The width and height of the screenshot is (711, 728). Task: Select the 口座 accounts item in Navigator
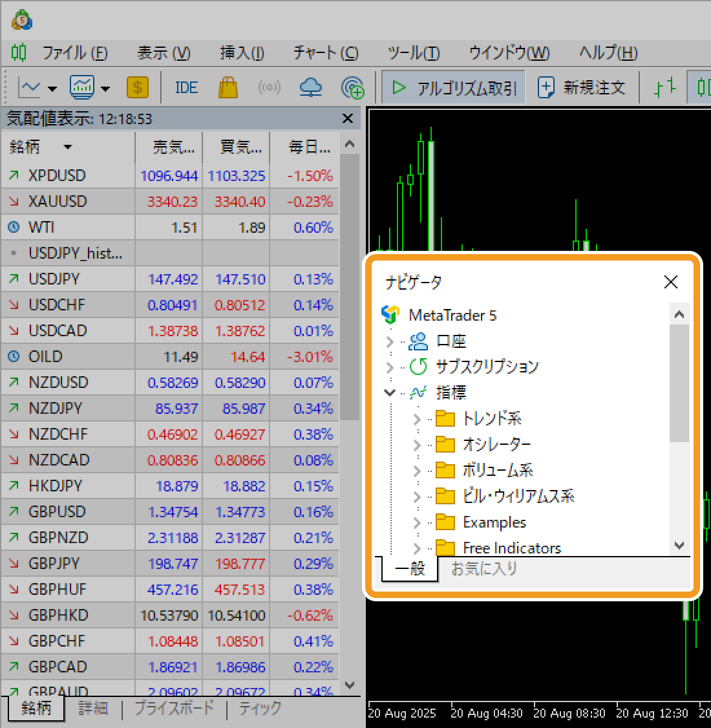click(x=451, y=341)
